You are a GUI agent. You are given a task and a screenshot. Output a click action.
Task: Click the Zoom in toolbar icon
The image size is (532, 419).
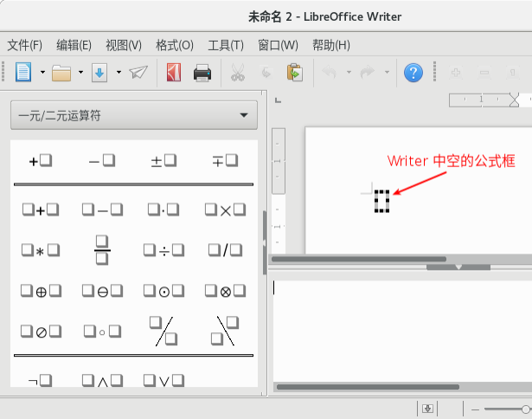click(x=456, y=73)
